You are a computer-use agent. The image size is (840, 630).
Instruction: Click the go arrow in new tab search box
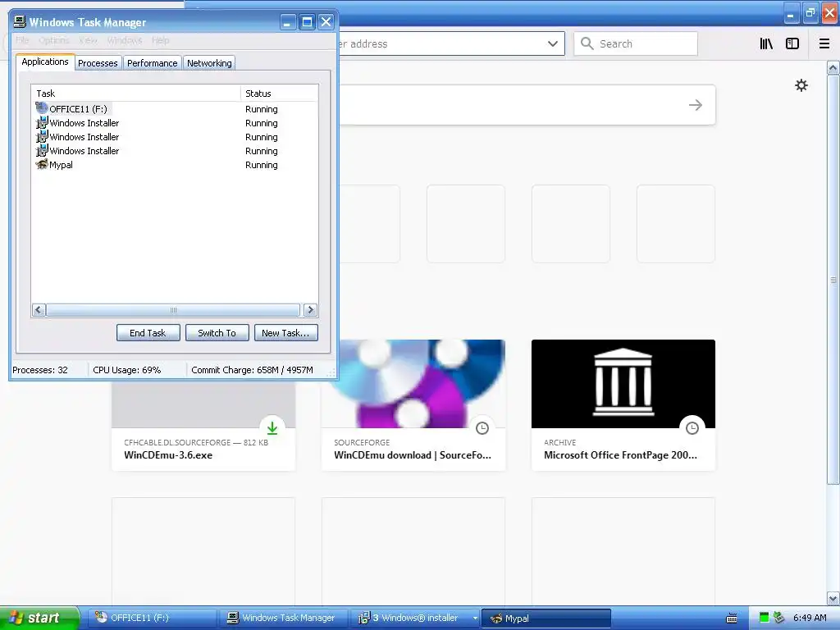(696, 105)
